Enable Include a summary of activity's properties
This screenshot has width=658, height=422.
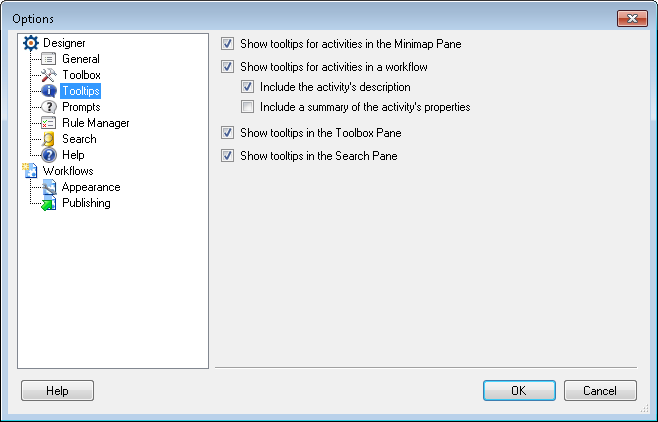click(248, 107)
